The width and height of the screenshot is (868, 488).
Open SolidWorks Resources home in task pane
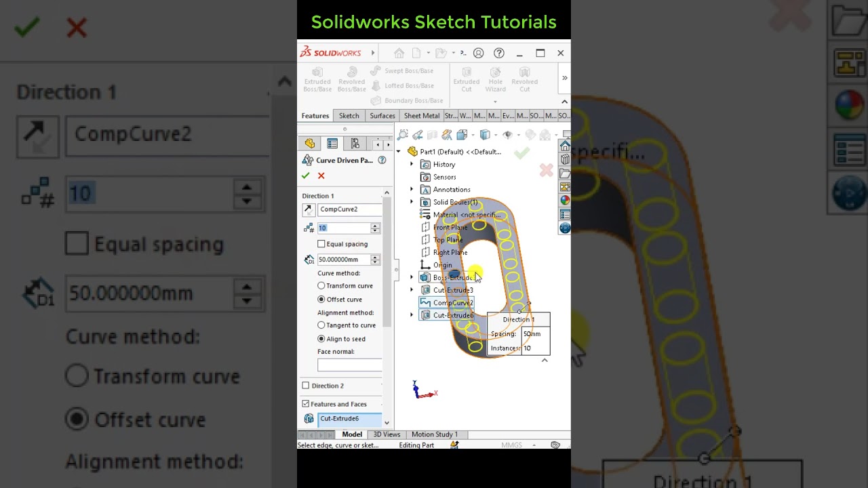pos(565,146)
